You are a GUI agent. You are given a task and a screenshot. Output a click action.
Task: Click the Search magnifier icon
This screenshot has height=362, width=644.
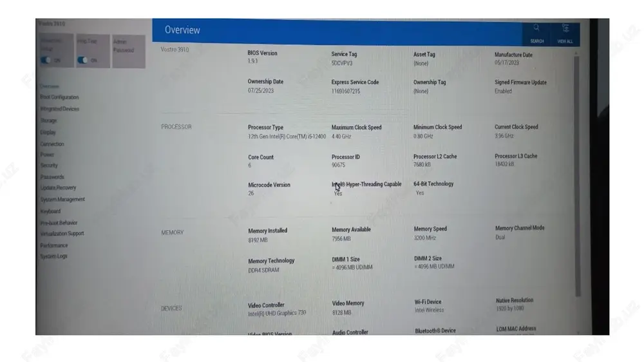pos(536,28)
